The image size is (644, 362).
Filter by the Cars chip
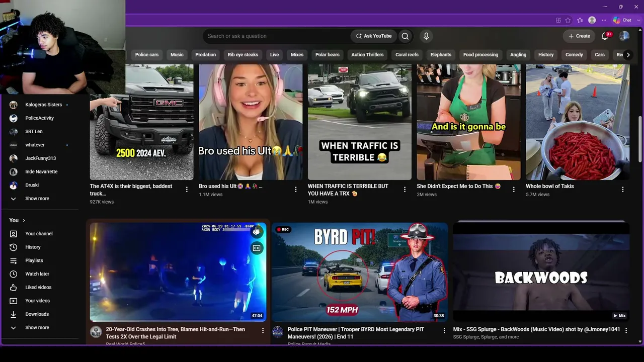pyautogui.click(x=600, y=55)
